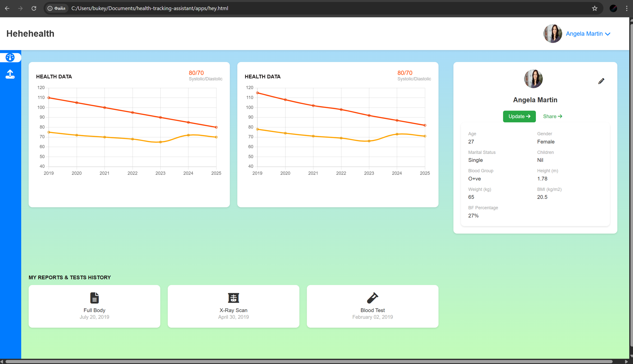Open the Full Body report document icon

click(94, 298)
